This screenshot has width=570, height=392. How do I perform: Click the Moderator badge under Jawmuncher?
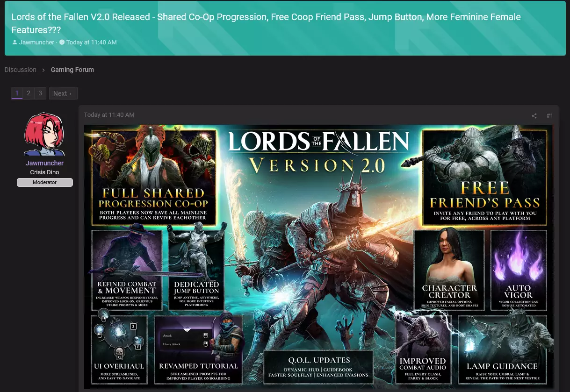pos(45,182)
